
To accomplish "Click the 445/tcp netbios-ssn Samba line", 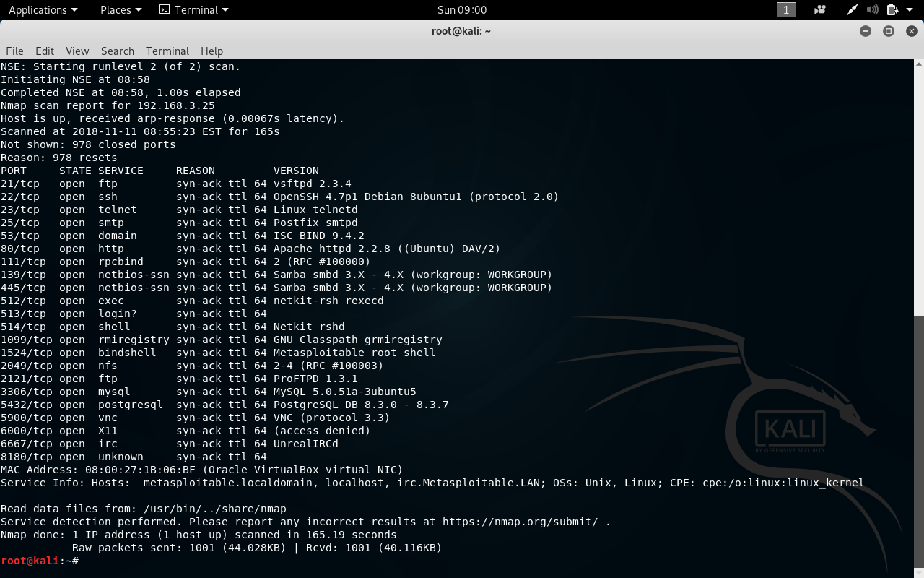I will point(276,288).
